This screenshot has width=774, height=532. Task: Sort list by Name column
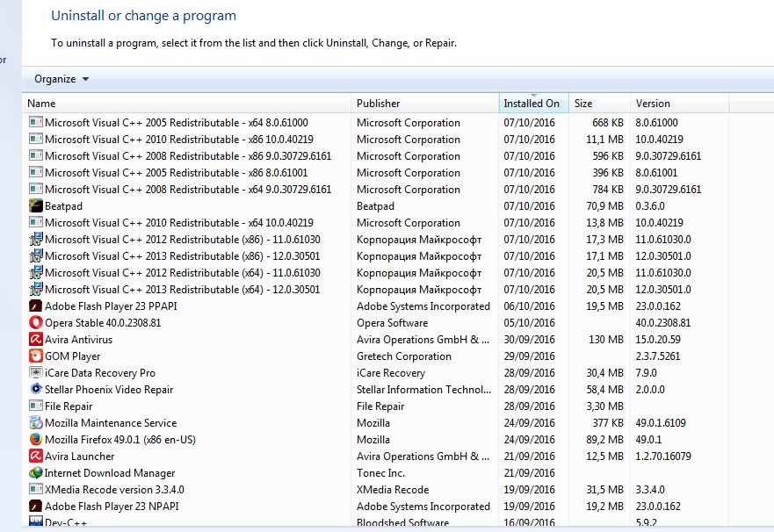pyautogui.click(x=186, y=104)
